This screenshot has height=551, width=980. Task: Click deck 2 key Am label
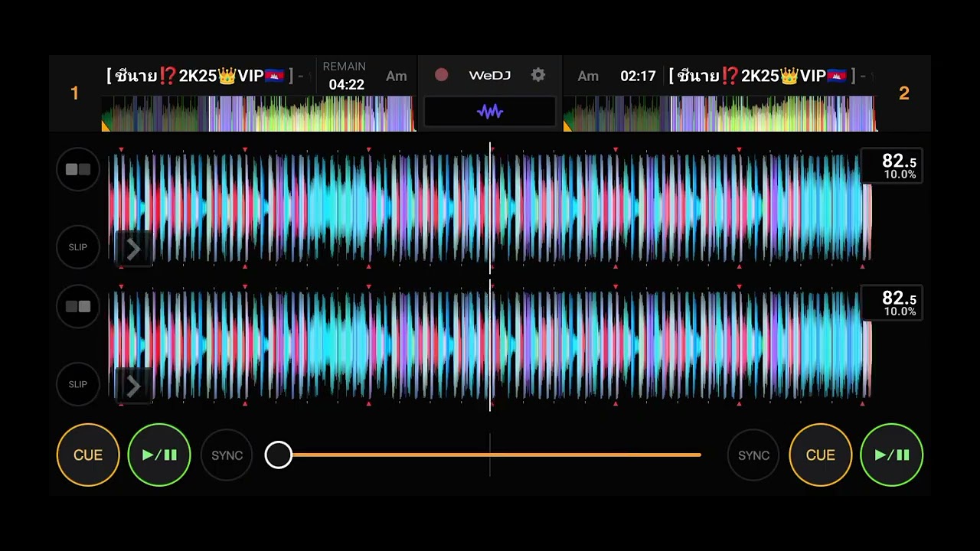click(588, 76)
